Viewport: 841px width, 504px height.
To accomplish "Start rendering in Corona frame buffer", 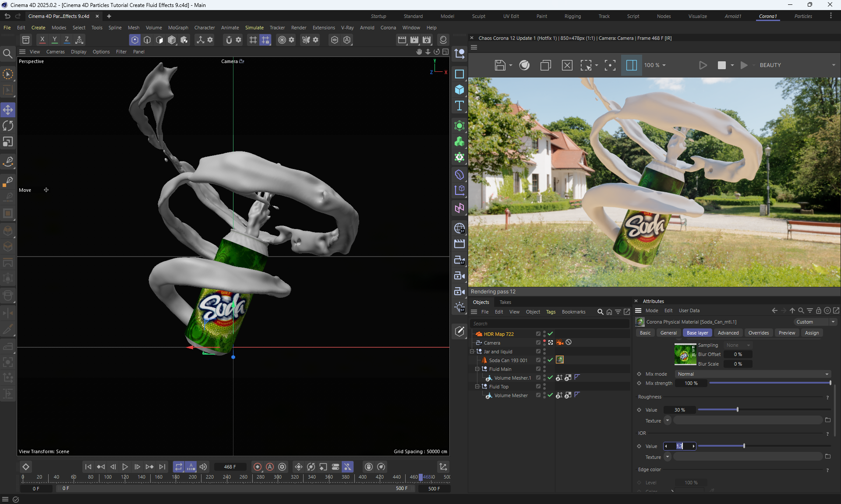I will pyautogui.click(x=703, y=65).
